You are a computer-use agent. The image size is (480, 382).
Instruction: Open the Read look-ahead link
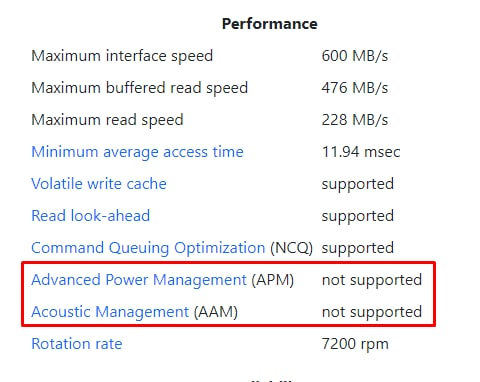coord(90,216)
